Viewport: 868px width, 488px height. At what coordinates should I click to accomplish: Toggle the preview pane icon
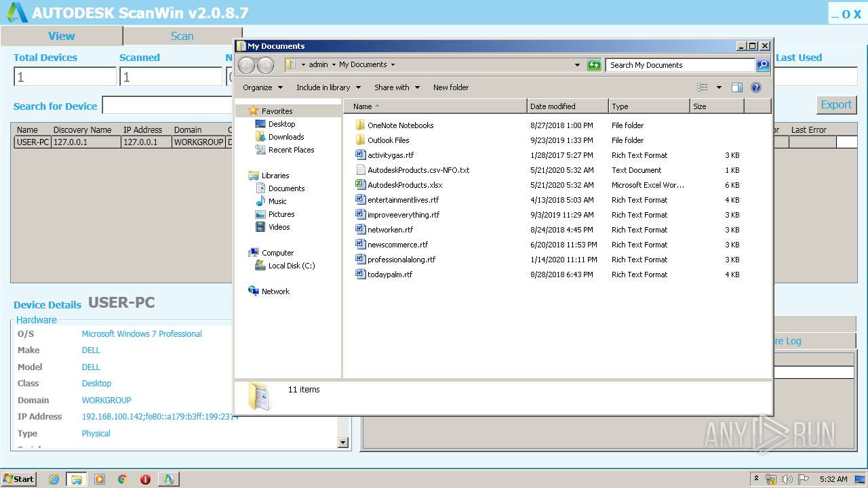737,87
